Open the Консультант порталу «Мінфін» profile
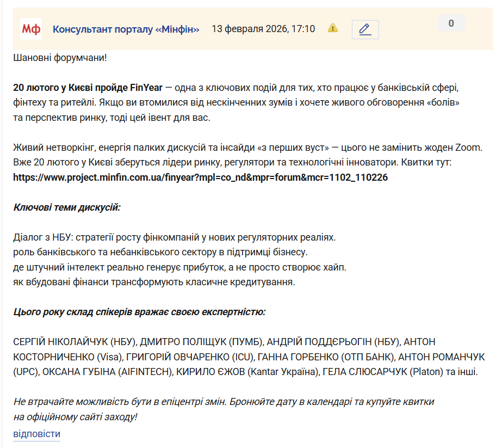Image resolution: width=502 pixels, height=448 pixels. 126,29
